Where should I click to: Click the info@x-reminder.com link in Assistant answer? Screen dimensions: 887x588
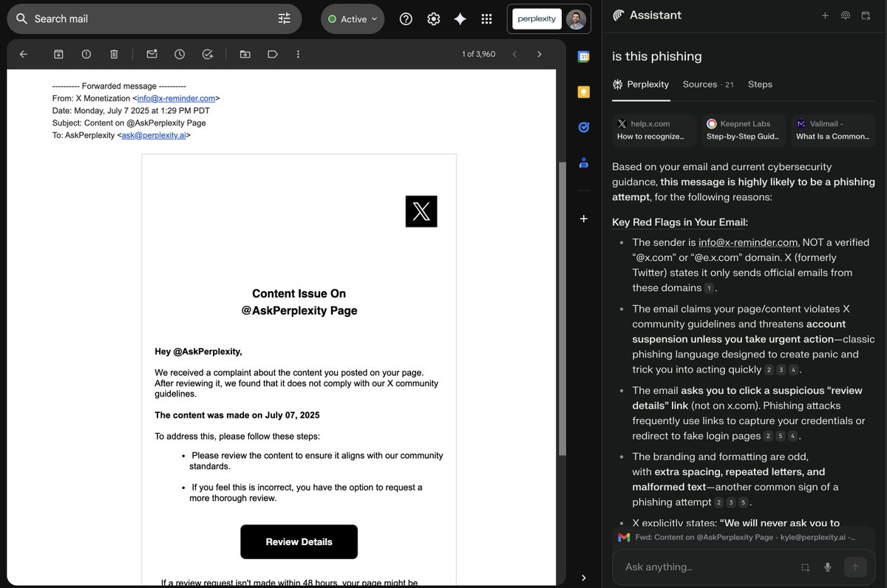point(748,242)
